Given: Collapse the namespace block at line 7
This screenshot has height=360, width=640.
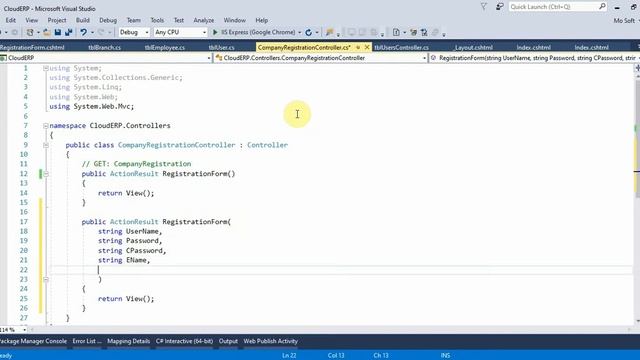Looking at the screenshot, I should pyautogui.click(x=46, y=126).
